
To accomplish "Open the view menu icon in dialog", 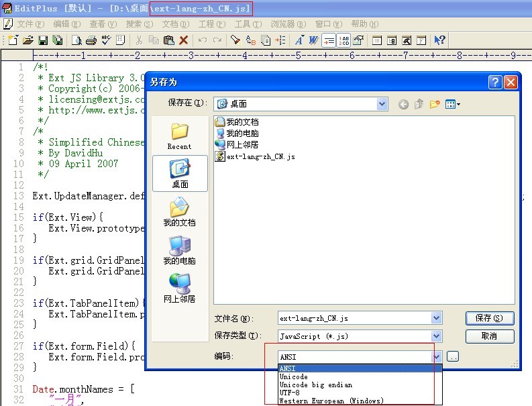I will tap(453, 104).
